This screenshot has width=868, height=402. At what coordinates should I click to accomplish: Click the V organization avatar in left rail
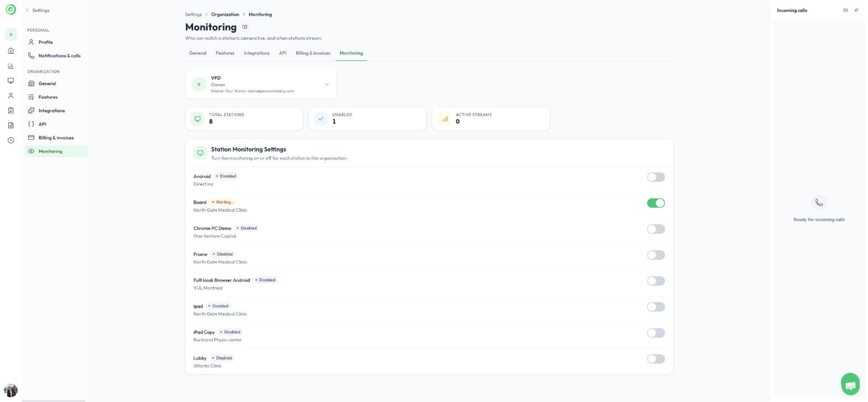point(11,35)
